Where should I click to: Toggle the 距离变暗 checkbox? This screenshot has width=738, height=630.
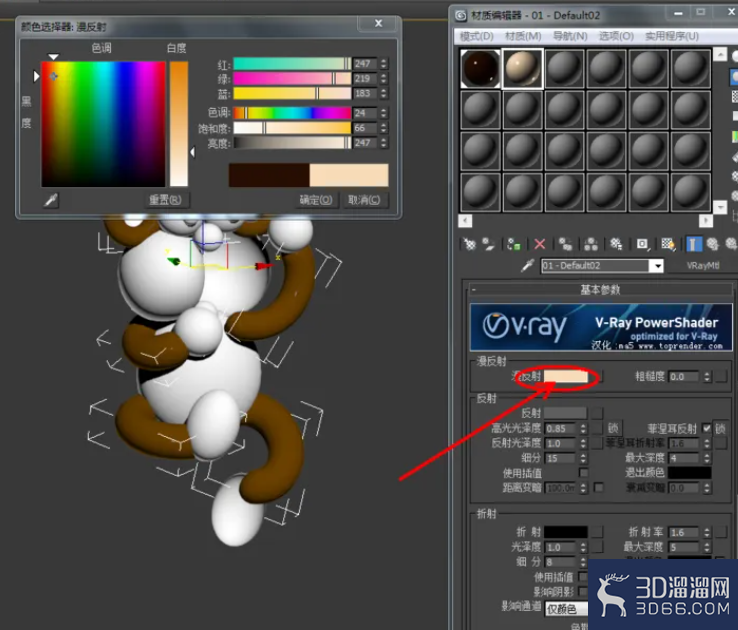(599, 487)
